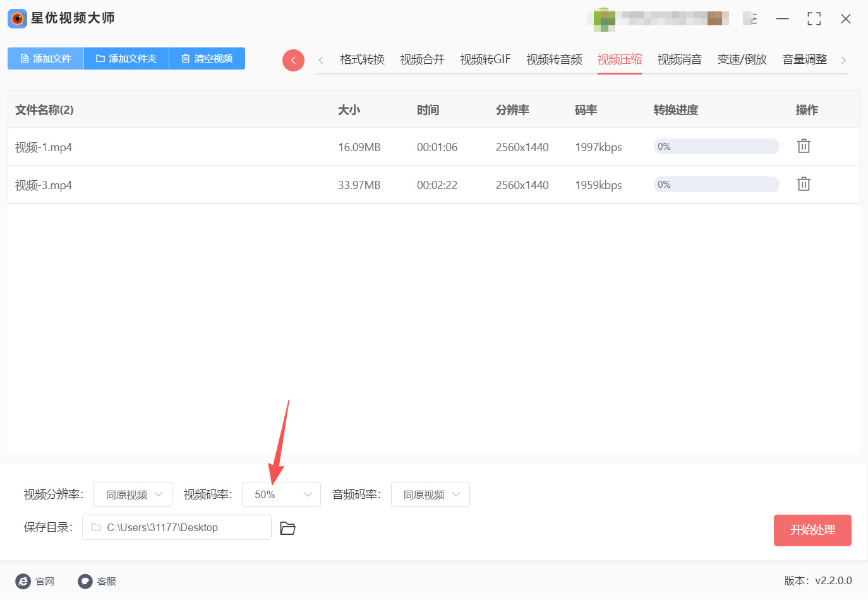The width and height of the screenshot is (868, 600).
Task: Start compression with 开始处理 button
Action: (x=812, y=530)
